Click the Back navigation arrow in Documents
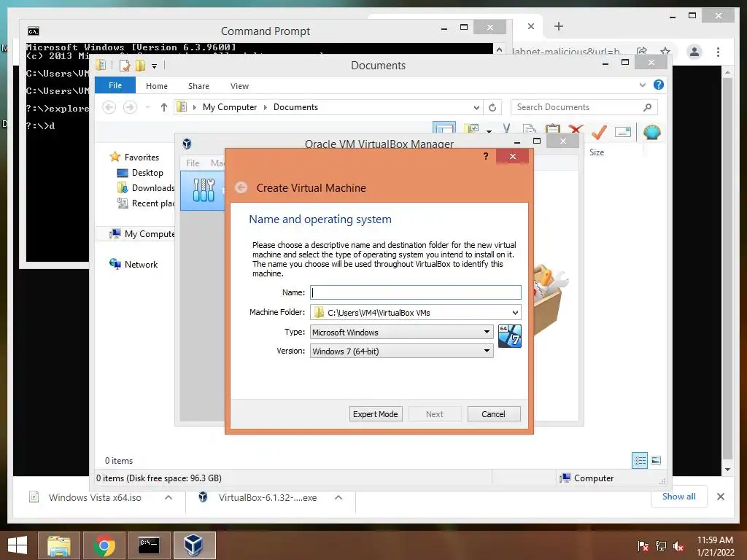This screenshot has width=747, height=560. pos(109,107)
